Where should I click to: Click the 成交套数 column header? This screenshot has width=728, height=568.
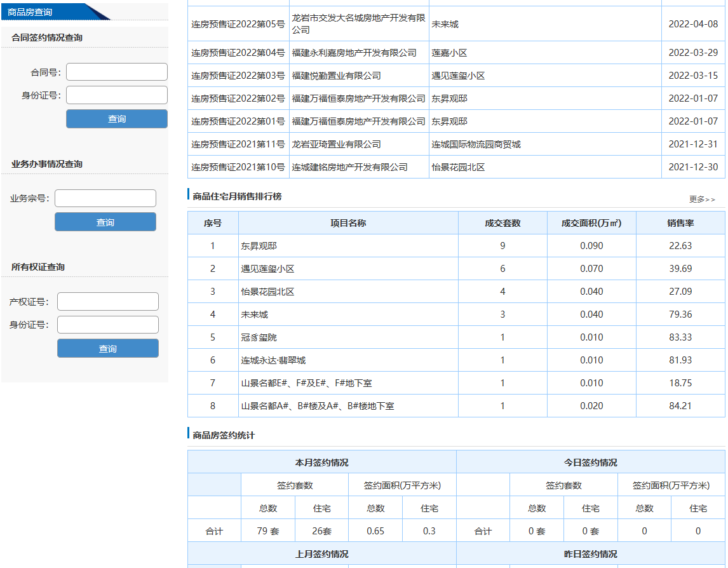(502, 223)
